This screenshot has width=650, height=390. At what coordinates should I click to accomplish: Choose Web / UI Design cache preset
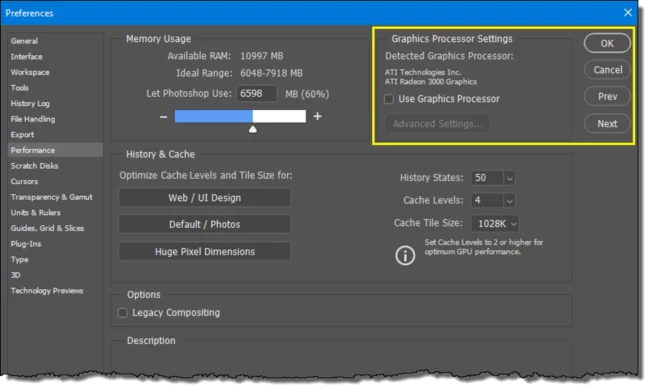pyautogui.click(x=205, y=198)
